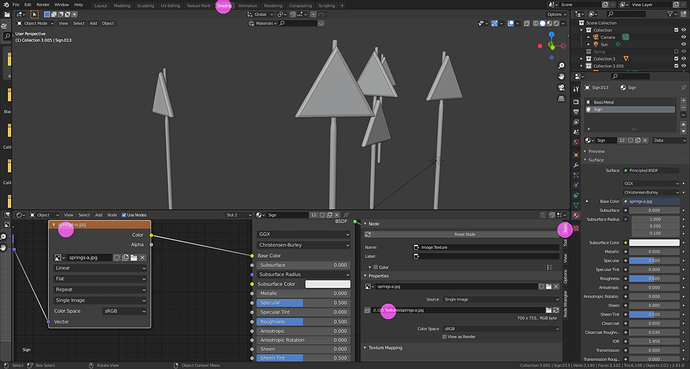Toggle Color checkbox in Node panel

point(375,267)
